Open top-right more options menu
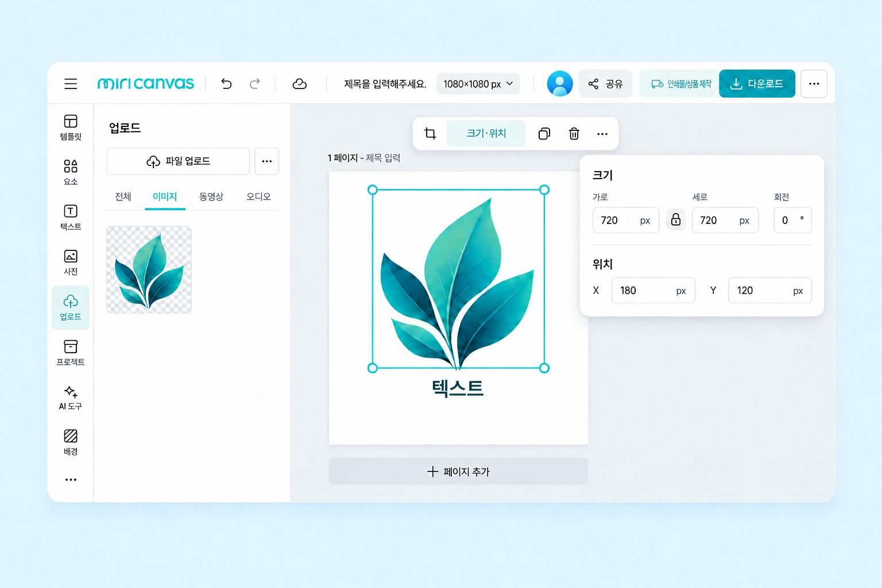 814,84
